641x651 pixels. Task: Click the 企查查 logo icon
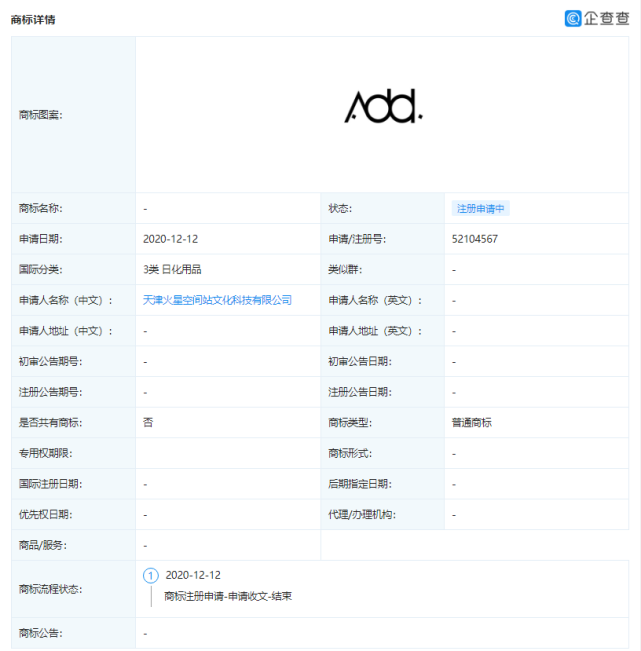pyautogui.click(x=572, y=18)
